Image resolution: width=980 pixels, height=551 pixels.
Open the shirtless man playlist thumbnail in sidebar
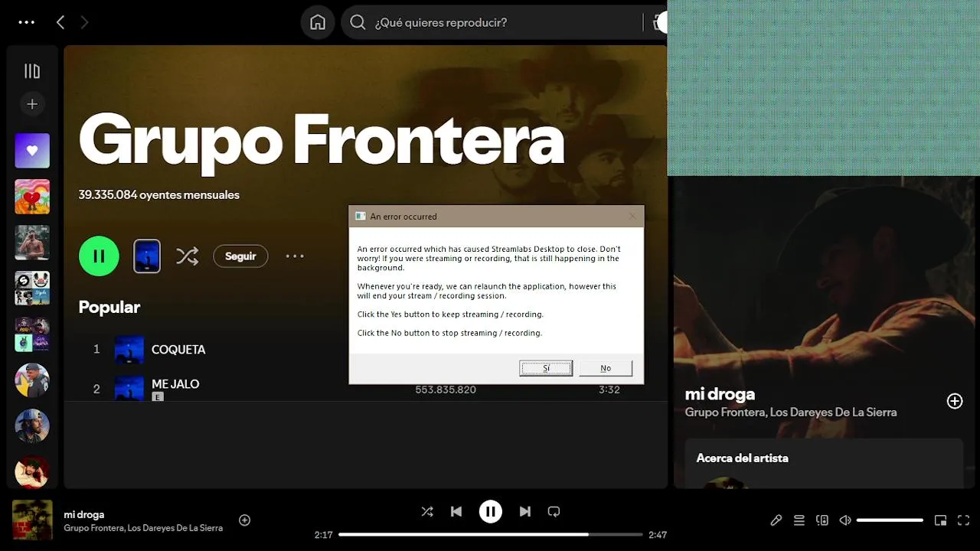[x=32, y=243]
